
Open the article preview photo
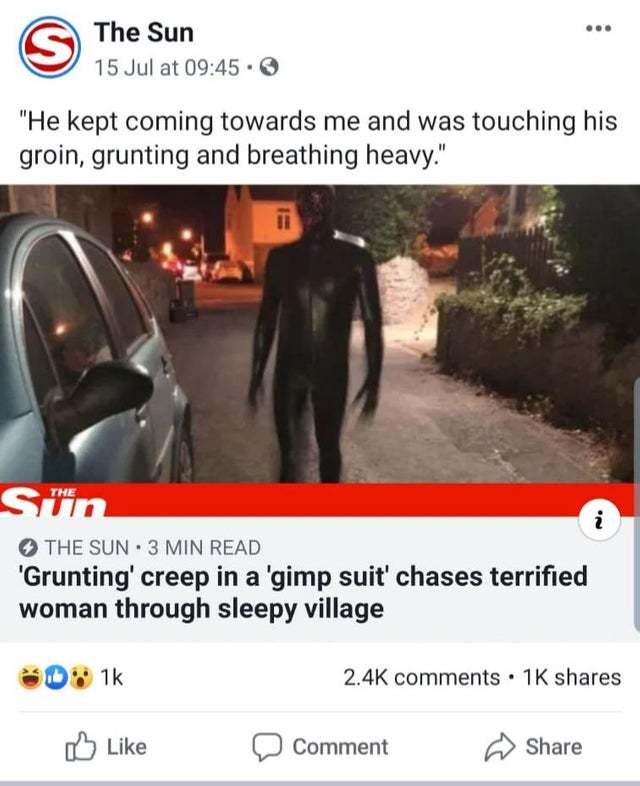coord(320,334)
